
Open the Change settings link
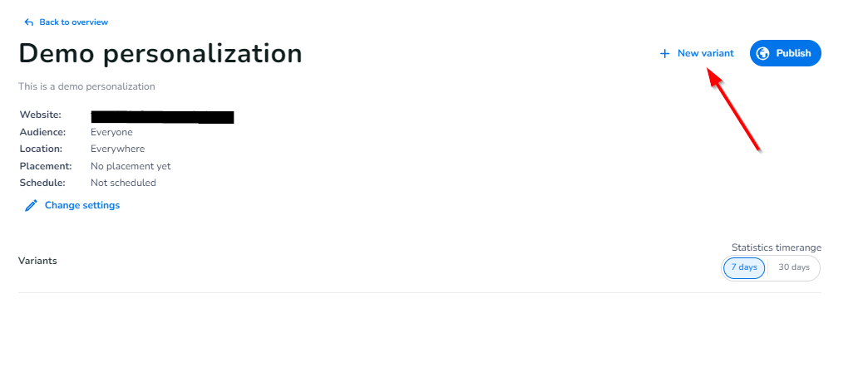point(81,205)
